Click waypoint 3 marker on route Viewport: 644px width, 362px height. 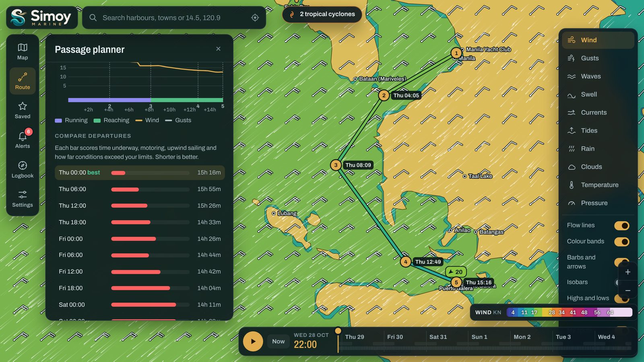[336, 165]
